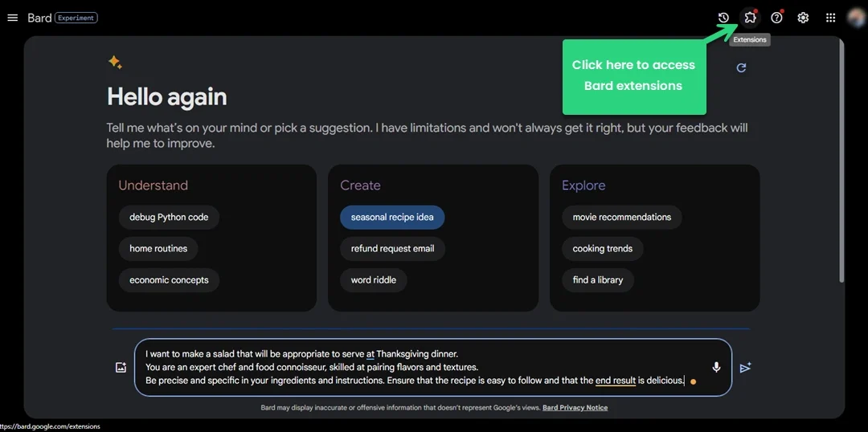The height and width of the screenshot is (432, 868).
Task: Open the hamburger main menu
Action: point(12,18)
